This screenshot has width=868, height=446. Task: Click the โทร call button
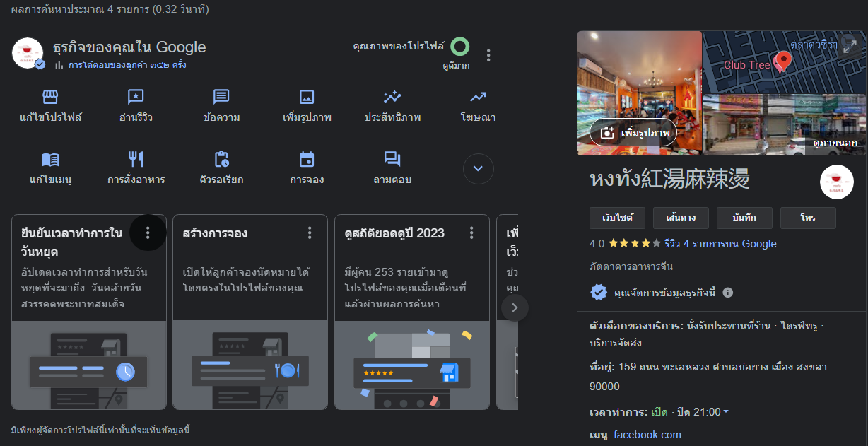[808, 218]
